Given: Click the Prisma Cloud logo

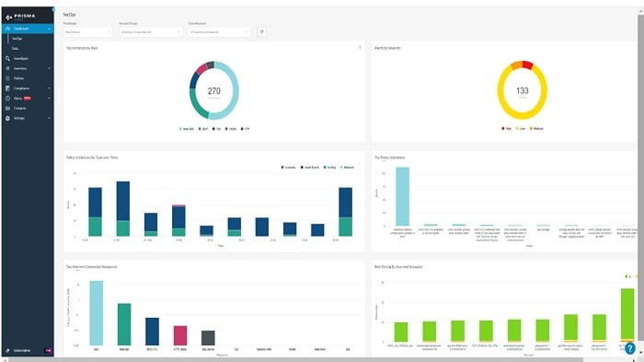Looking at the screenshot, I should pos(20,17).
